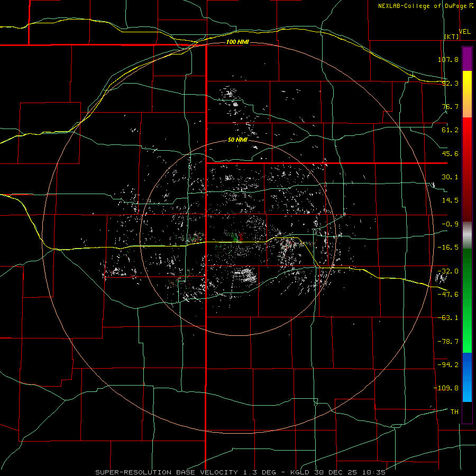The height and width of the screenshot is (476, 476).
Task: Click the -78.7 scale value
Action: click(448, 342)
